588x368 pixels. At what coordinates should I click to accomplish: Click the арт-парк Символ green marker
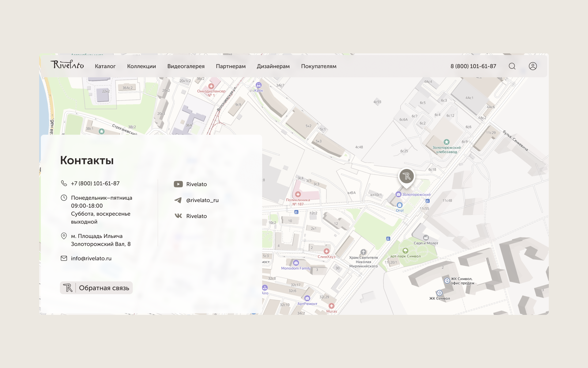tap(405, 251)
